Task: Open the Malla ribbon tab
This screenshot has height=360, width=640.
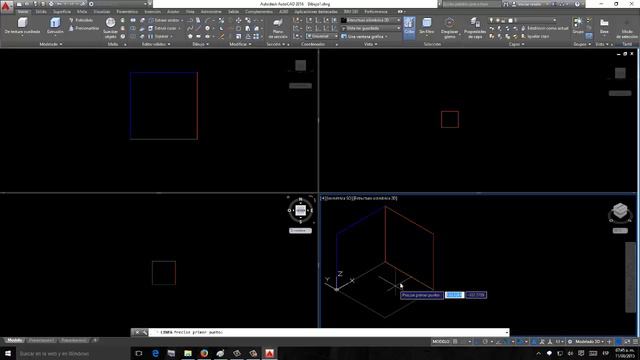Action: pyautogui.click(x=82, y=11)
